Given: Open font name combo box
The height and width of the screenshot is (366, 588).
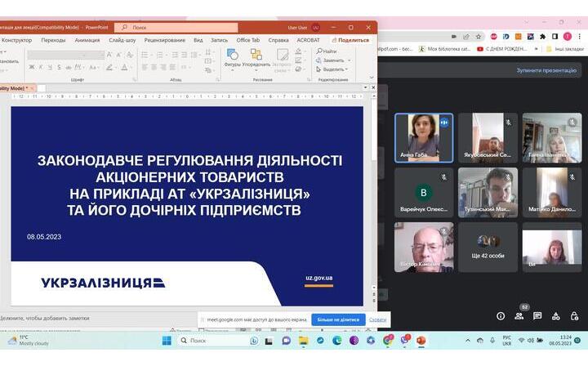Looking at the screenshot, I should pyautogui.click(x=56, y=55).
